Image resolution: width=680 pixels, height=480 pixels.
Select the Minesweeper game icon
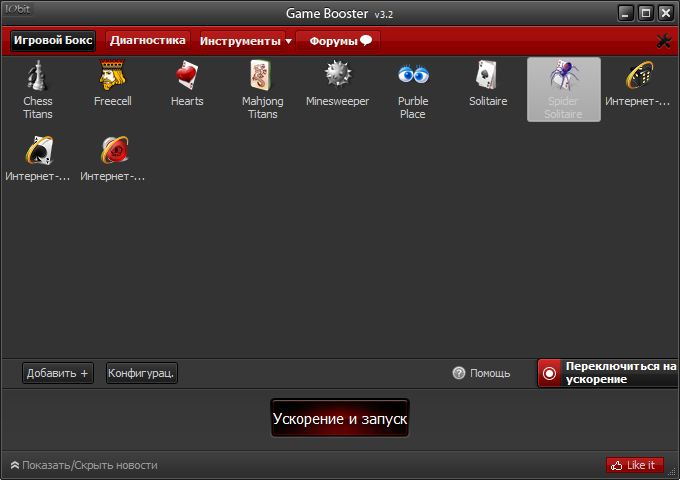[337, 76]
